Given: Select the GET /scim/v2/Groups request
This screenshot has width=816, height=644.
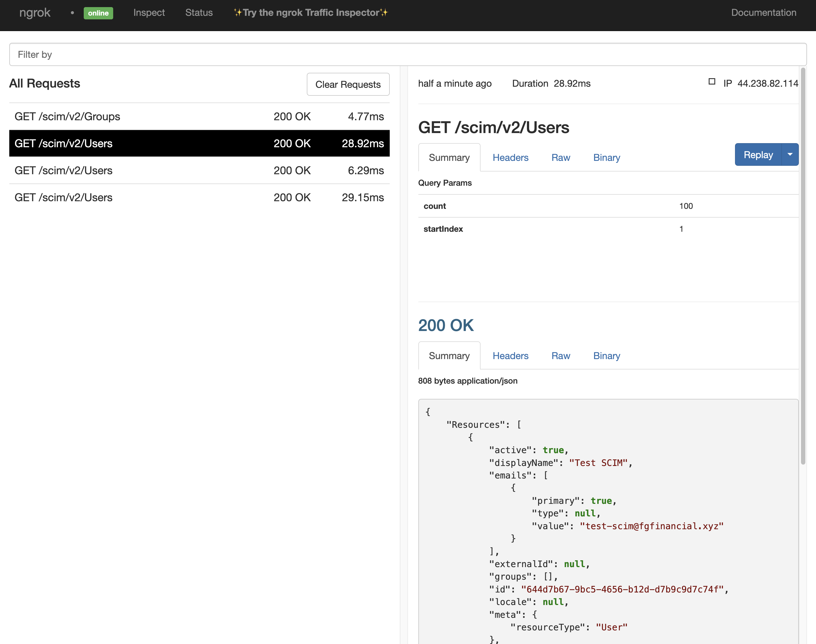Looking at the screenshot, I should coord(199,116).
